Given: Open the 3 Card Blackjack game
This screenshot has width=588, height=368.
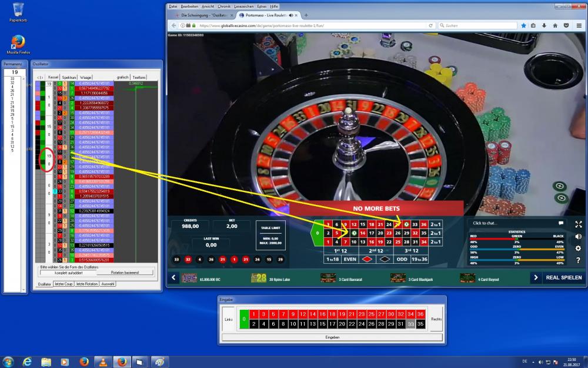Looking at the screenshot, I should pos(412,278).
